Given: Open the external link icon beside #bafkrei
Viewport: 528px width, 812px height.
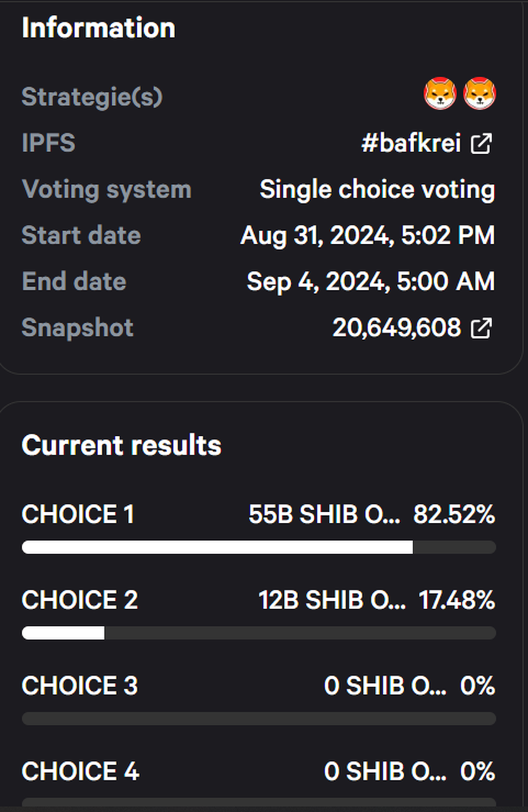Looking at the screenshot, I should click(481, 144).
